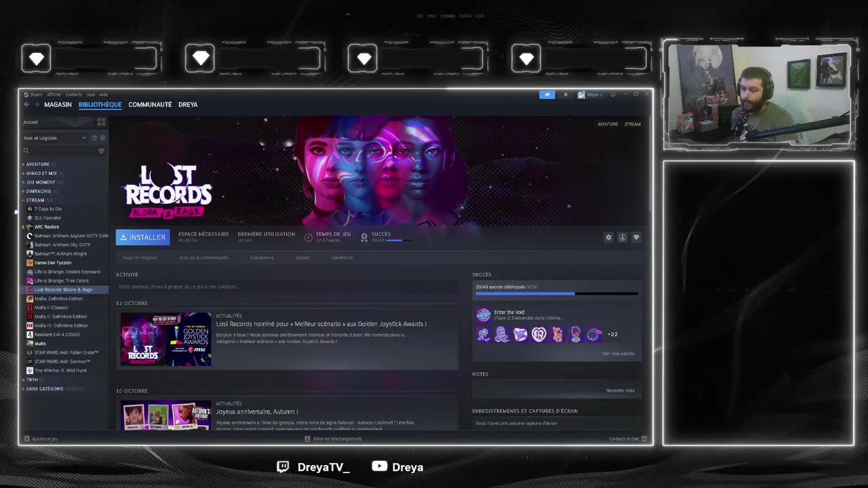
Task: Click the achievements progress bar 30/49
Action: tap(557, 293)
